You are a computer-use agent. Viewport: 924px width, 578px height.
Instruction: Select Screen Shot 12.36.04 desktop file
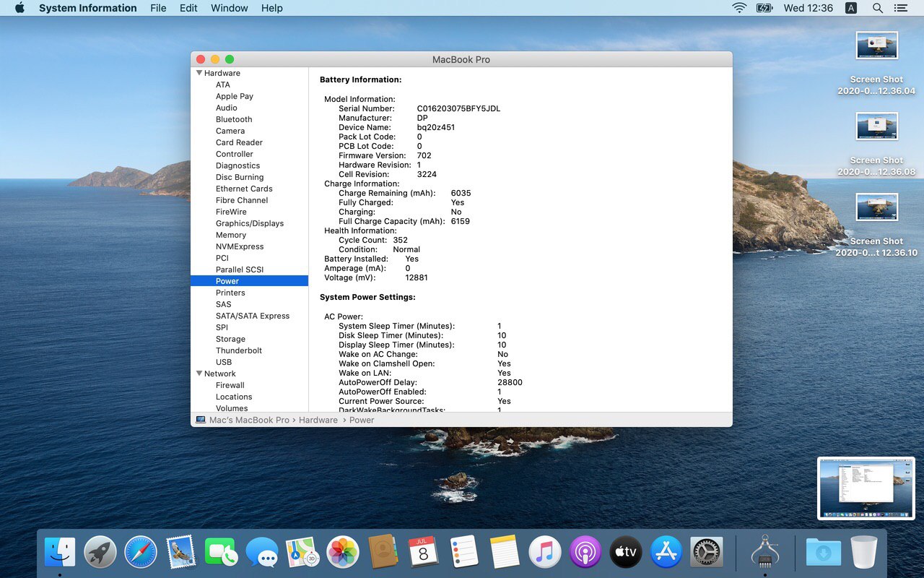pos(876,64)
